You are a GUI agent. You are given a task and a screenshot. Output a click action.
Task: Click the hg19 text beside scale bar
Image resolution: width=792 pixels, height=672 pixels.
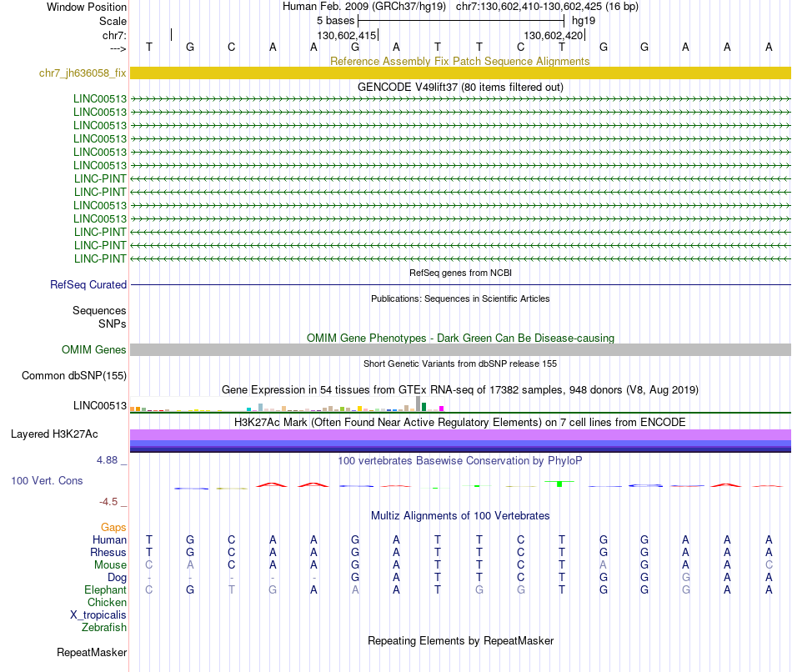584,21
